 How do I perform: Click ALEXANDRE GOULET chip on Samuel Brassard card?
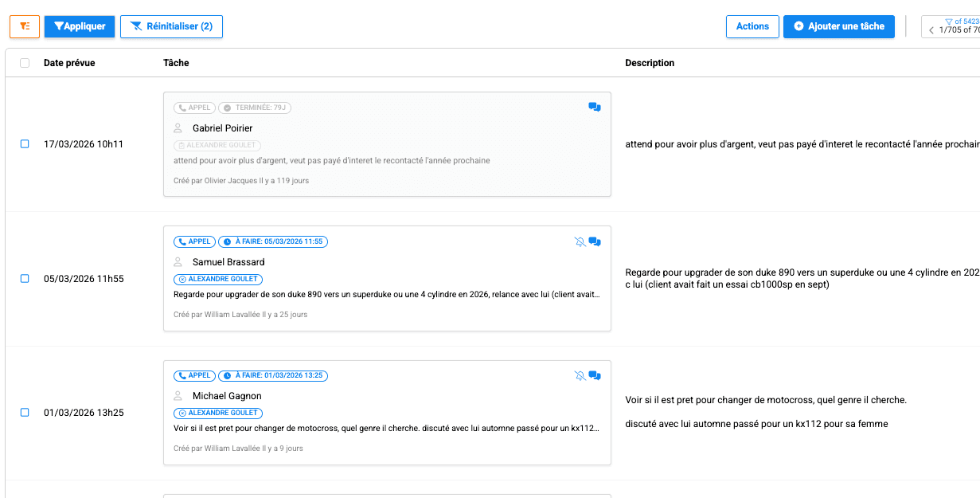point(217,280)
